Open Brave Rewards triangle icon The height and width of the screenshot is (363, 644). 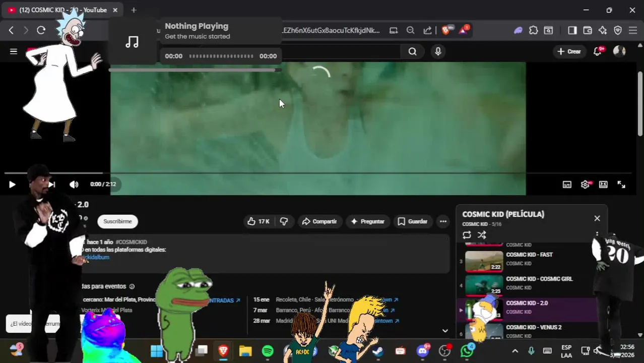[463, 30]
